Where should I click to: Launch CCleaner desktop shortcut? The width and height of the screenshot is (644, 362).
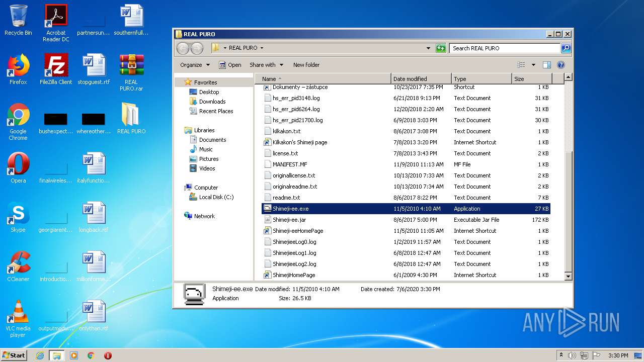click(18, 266)
